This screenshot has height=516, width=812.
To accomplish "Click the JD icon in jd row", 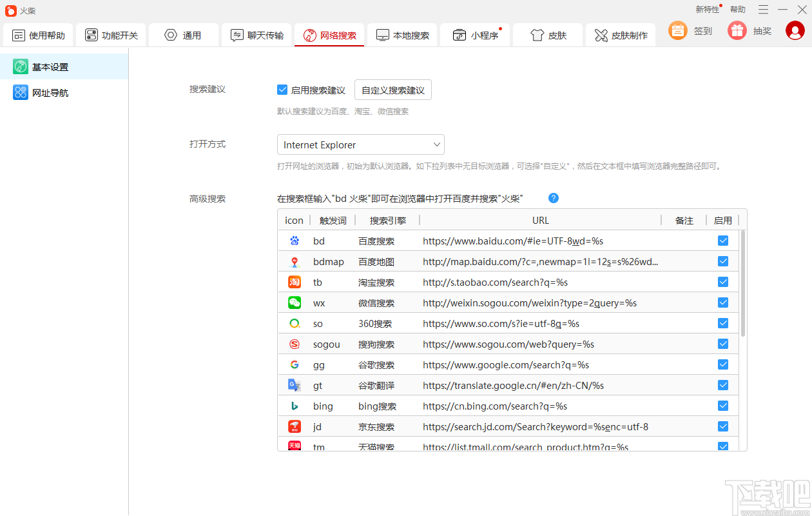I will (295, 426).
